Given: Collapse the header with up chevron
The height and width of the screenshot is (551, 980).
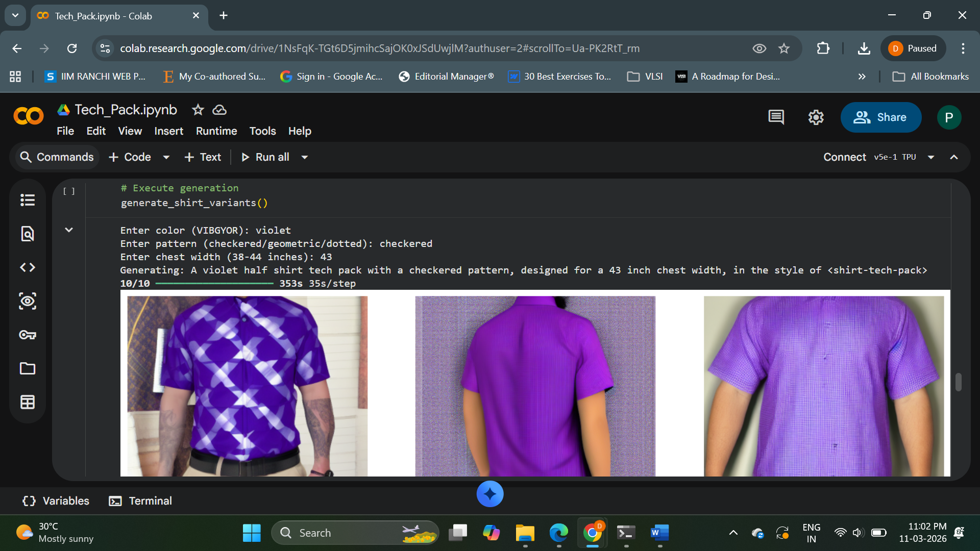Looking at the screenshot, I should (953, 157).
